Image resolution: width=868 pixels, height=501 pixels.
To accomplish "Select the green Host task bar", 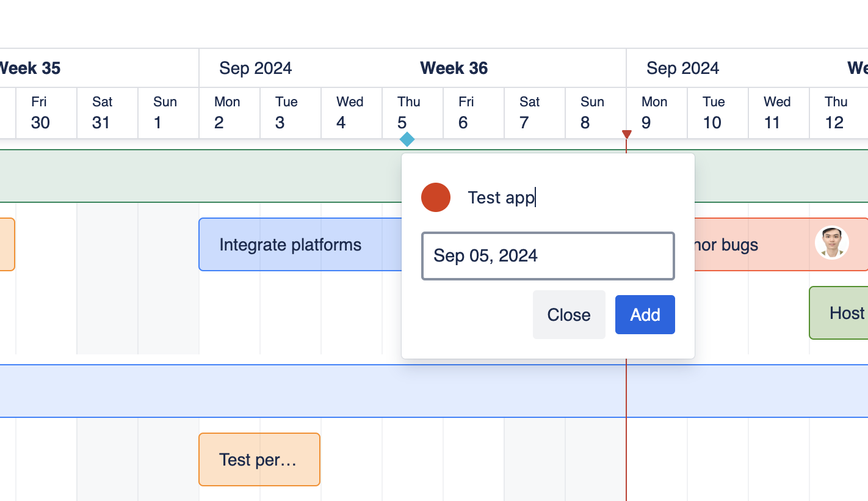I will 839,313.
